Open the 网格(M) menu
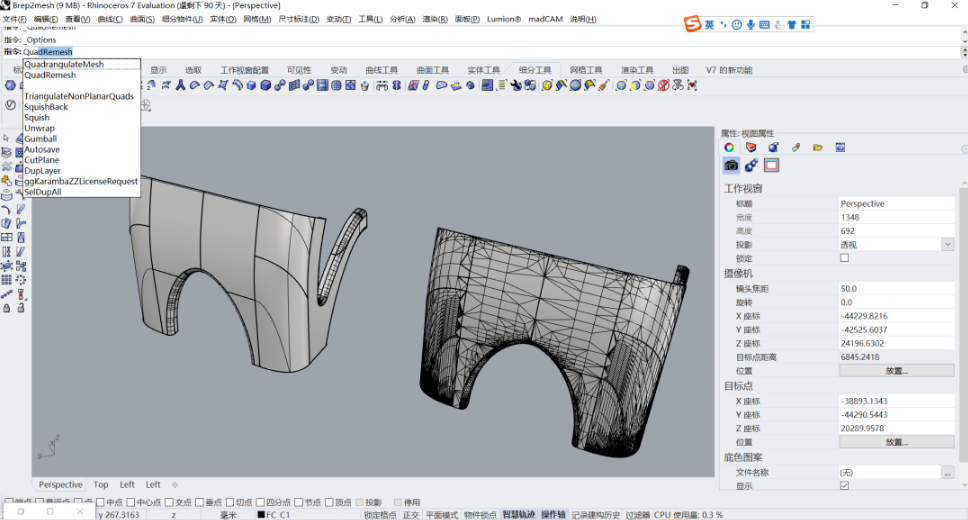Image resolution: width=968 pixels, height=520 pixels. (x=257, y=19)
